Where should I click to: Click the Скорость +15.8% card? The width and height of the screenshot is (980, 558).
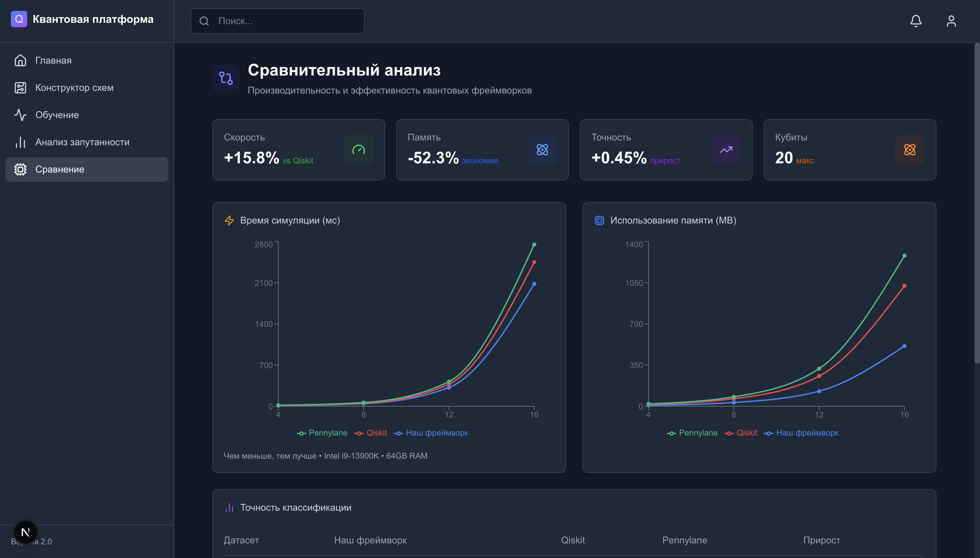[x=298, y=149]
